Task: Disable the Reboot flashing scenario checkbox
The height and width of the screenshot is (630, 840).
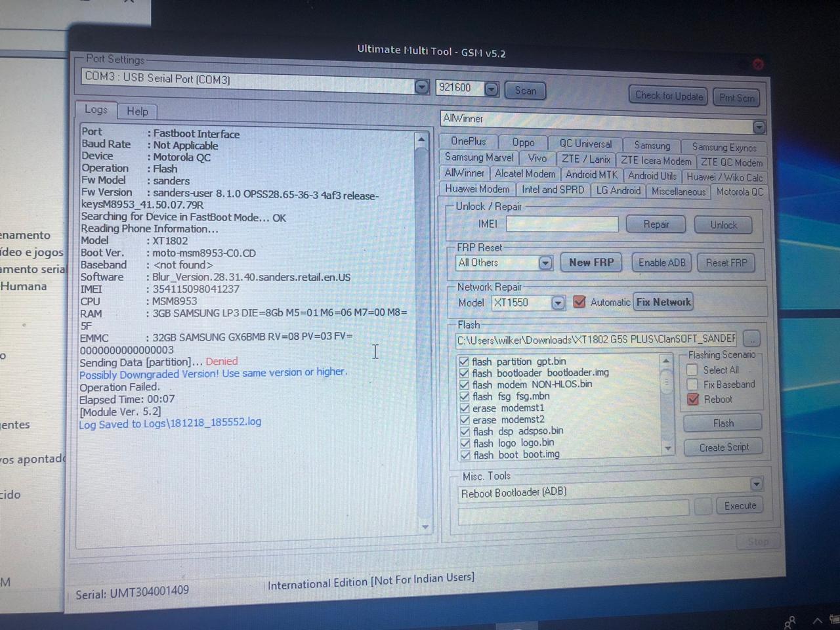Action: point(692,399)
